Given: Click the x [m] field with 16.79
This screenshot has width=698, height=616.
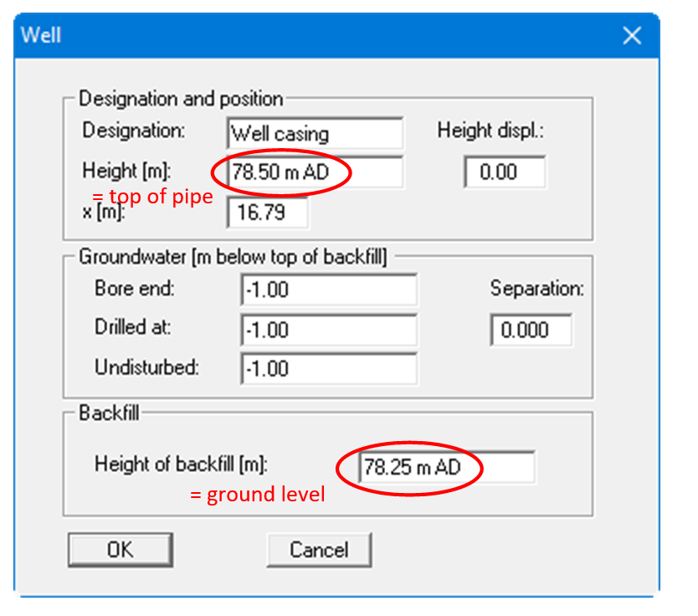Looking at the screenshot, I should (267, 212).
